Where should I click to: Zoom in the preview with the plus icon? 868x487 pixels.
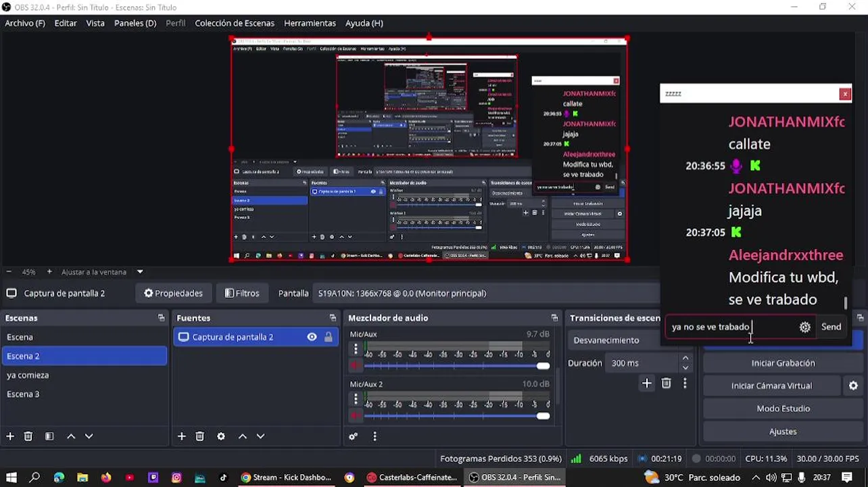coord(49,272)
